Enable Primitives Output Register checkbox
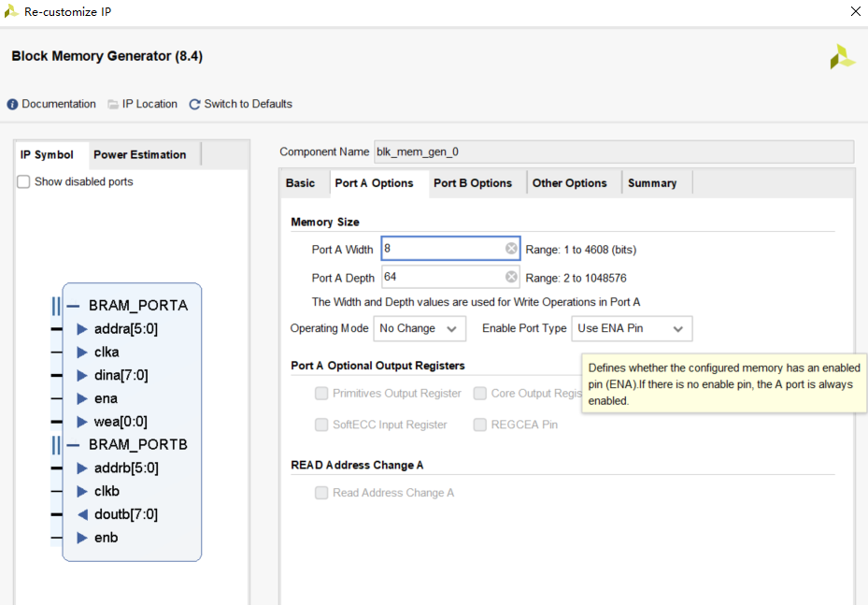Viewport: 868px width, 605px height. point(321,394)
